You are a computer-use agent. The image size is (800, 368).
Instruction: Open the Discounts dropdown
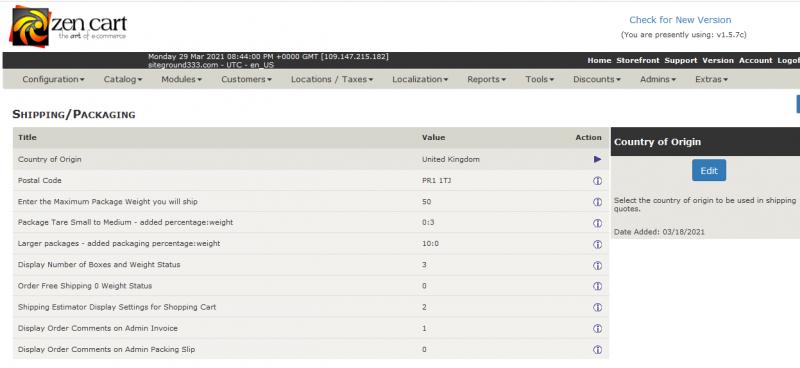[597, 79]
